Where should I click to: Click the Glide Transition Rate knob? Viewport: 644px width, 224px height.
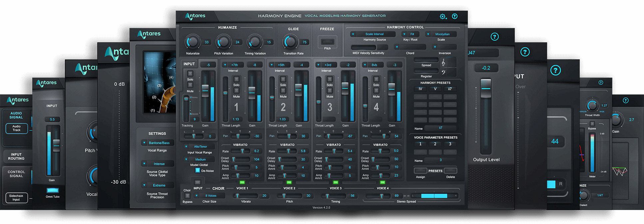tap(290, 42)
